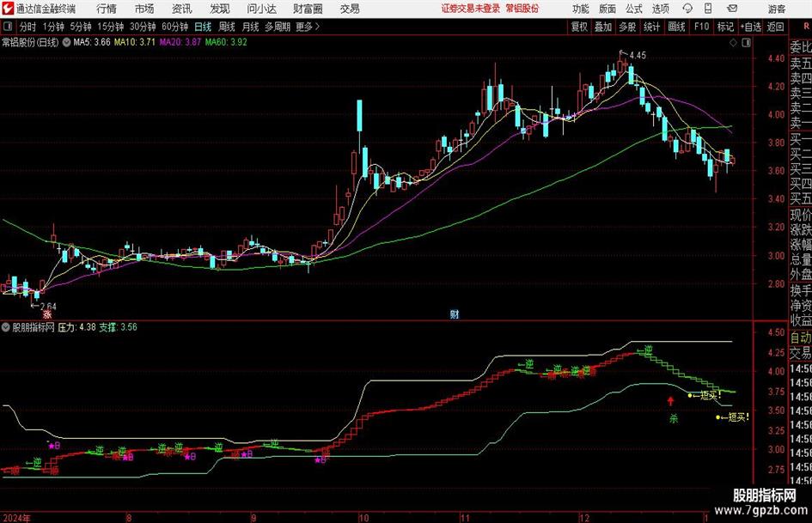
Task: Open the 财富圈 menu
Action: [308, 9]
